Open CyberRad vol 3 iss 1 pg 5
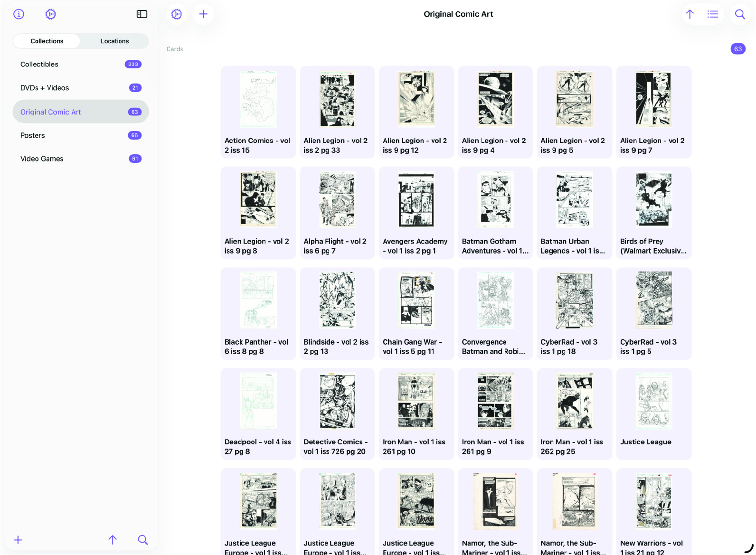Viewport: 756px width, 555px height. (654, 313)
